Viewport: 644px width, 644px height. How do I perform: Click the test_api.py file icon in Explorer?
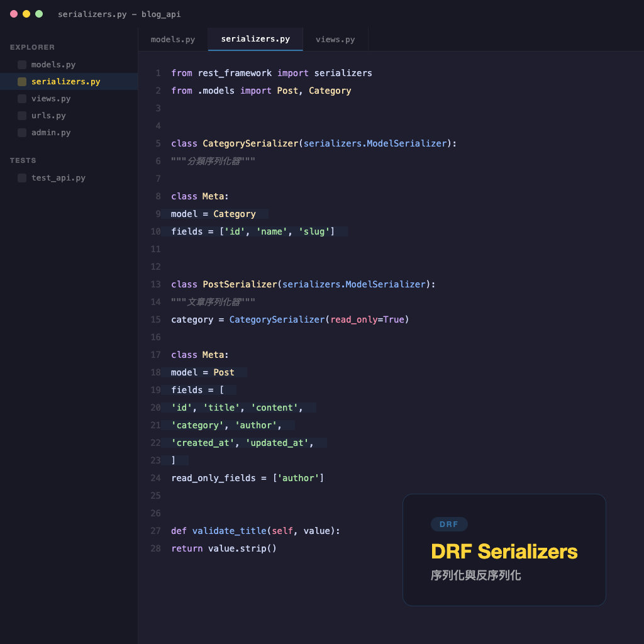coord(22,178)
